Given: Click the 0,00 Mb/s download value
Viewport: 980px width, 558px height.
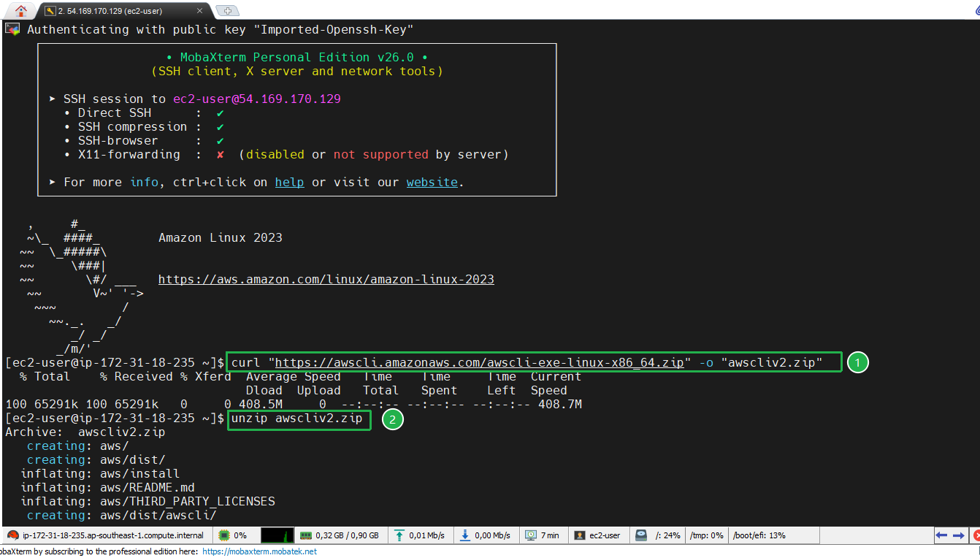Looking at the screenshot, I should pos(493,535).
